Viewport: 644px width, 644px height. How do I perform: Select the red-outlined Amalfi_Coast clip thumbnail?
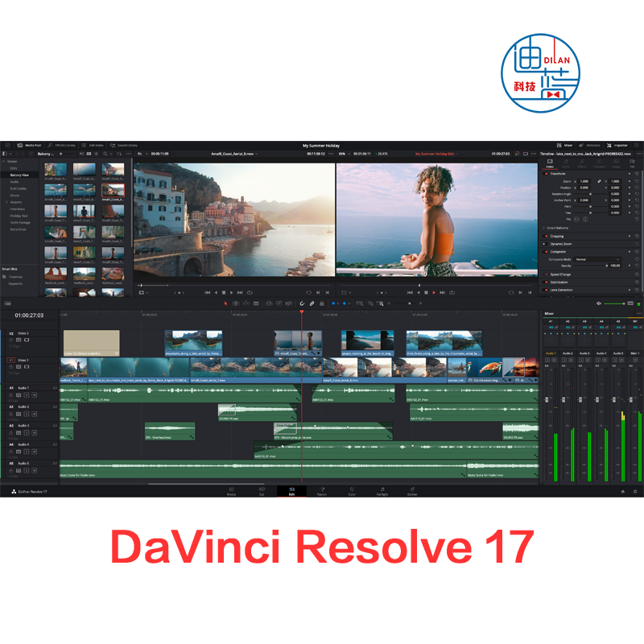point(113,191)
